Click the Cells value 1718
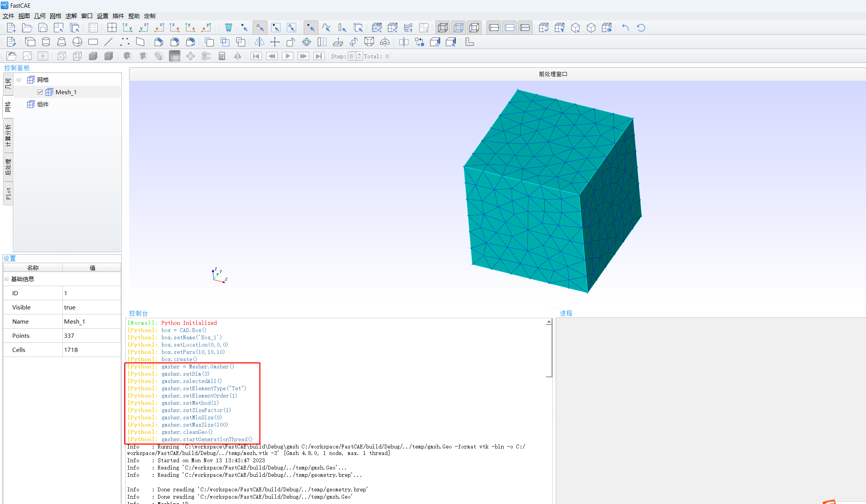Image resolution: width=866 pixels, height=504 pixels. tap(92, 350)
